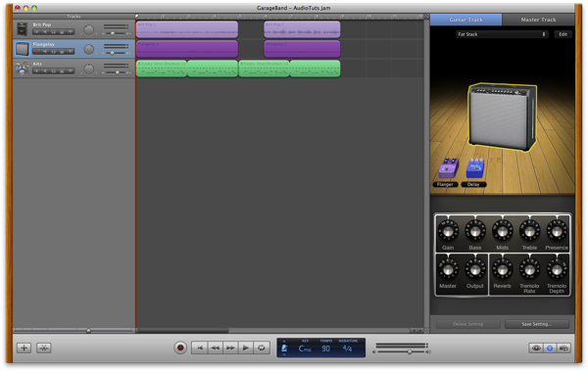
Task: Click the Save Setting button
Action: point(537,324)
